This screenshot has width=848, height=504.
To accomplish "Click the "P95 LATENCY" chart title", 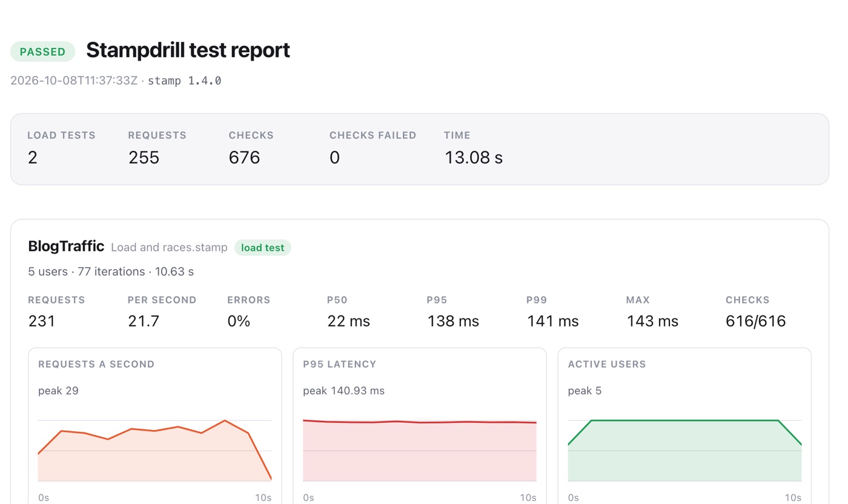I will point(340,364).
